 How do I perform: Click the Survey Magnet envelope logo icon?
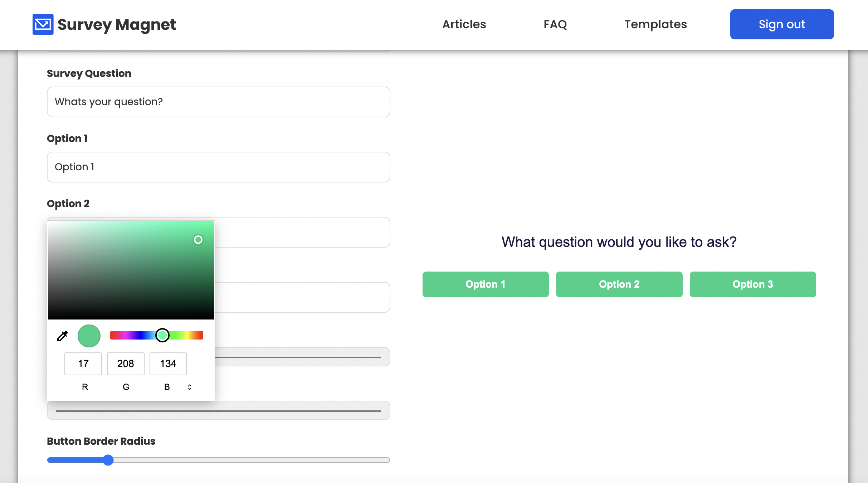tap(43, 24)
